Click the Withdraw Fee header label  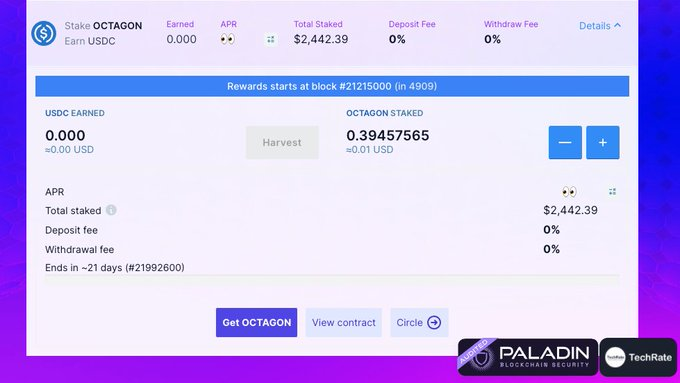point(511,24)
